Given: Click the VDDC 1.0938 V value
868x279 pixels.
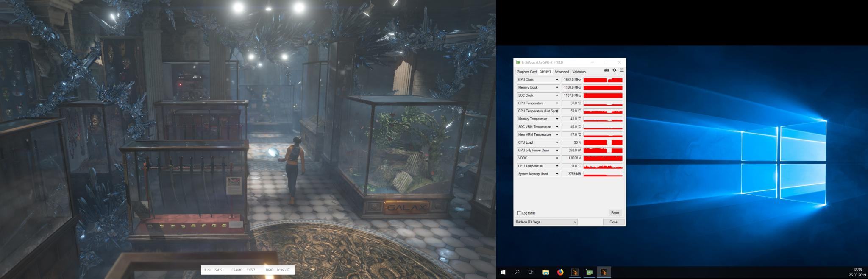Looking at the screenshot, I should (572, 158).
